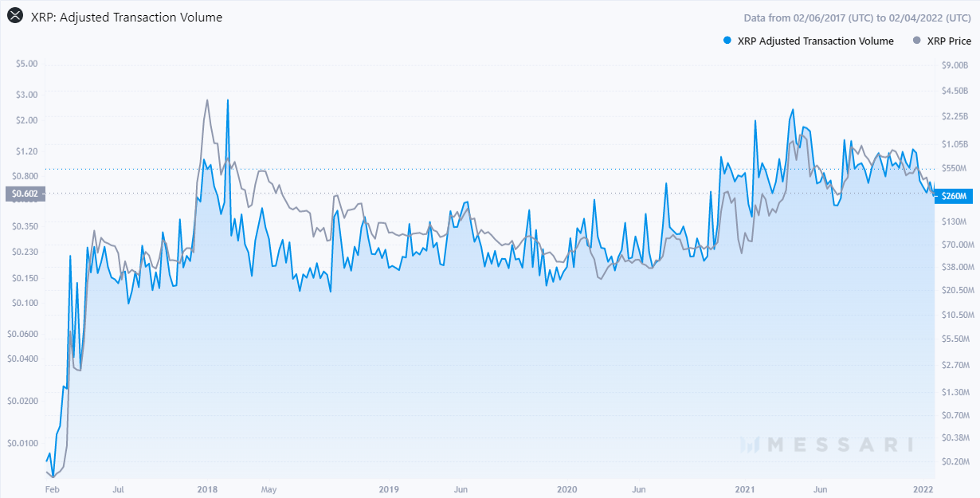Click the $9.00B label on the volume axis
980x498 pixels.
click(x=955, y=66)
